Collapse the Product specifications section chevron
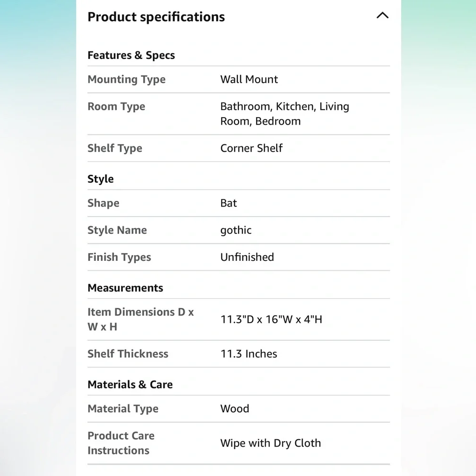476x476 pixels. pos(383,16)
